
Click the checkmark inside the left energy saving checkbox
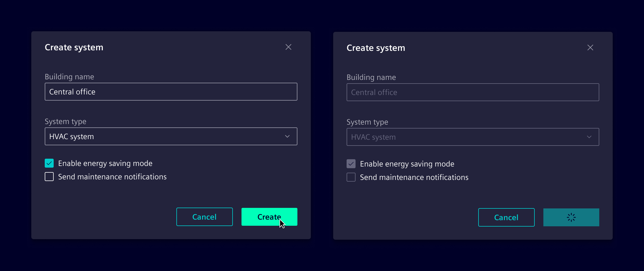[49, 163]
